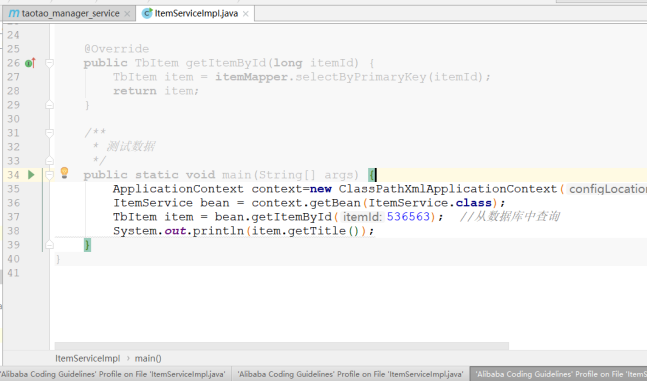Image resolution: width=648 pixels, height=381 pixels.
Task: Select the ItemServiceImpl.java tab
Action: [x=195, y=14]
